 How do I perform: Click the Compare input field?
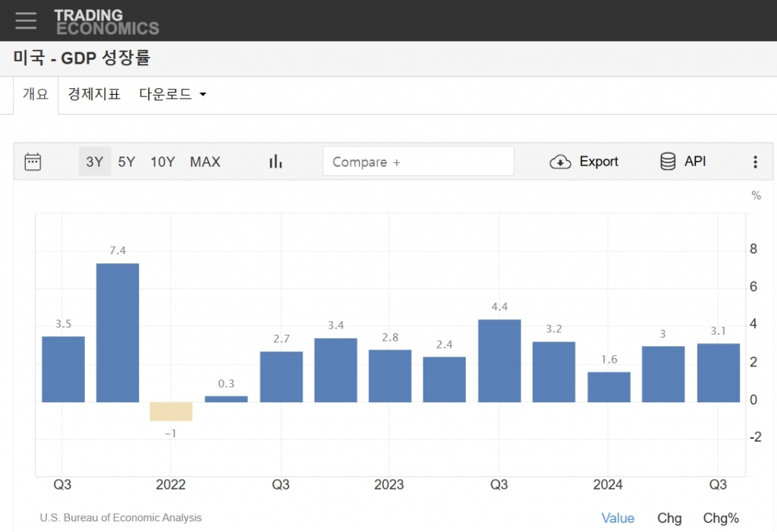[418, 162]
